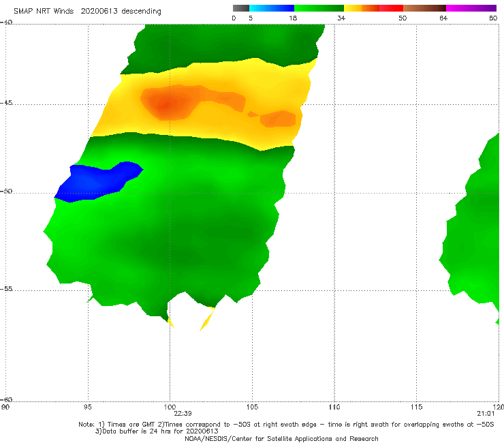Click the longitude label '100'
The width and height of the screenshot is (504, 443).
pyautogui.click(x=170, y=407)
